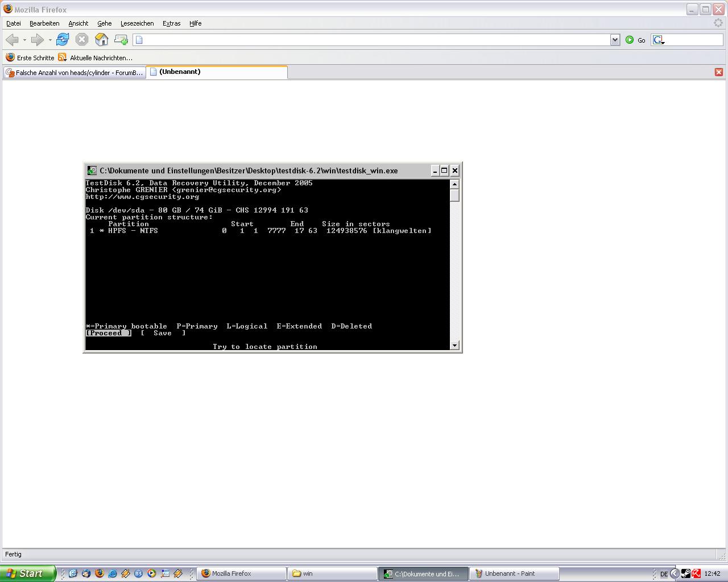Switch to the win folder taskbar button
728x582 pixels.
pyautogui.click(x=332, y=573)
